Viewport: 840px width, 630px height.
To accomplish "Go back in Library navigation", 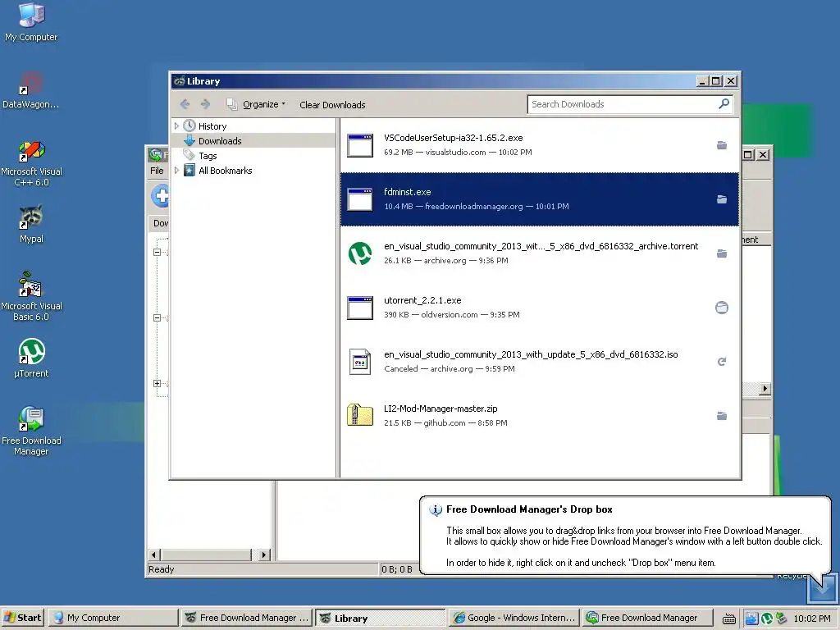I will click(185, 104).
